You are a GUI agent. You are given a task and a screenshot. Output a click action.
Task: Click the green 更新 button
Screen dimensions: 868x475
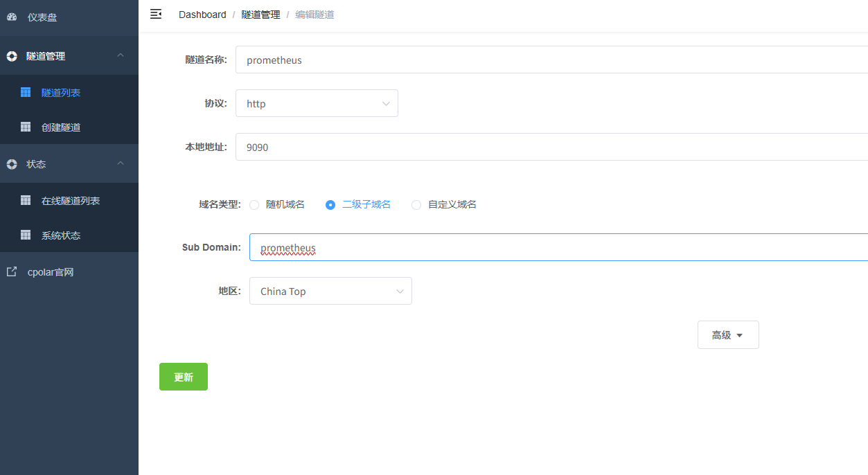point(184,377)
